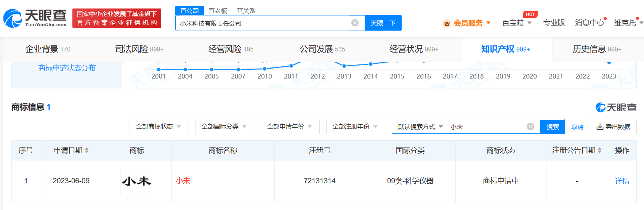Click the 商标申请中 status cell
The image size is (644, 210).
[x=501, y=181]
